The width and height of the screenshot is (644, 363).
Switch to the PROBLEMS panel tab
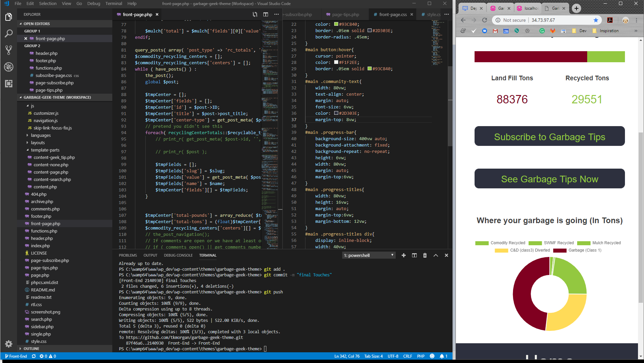tap(128, 255)
